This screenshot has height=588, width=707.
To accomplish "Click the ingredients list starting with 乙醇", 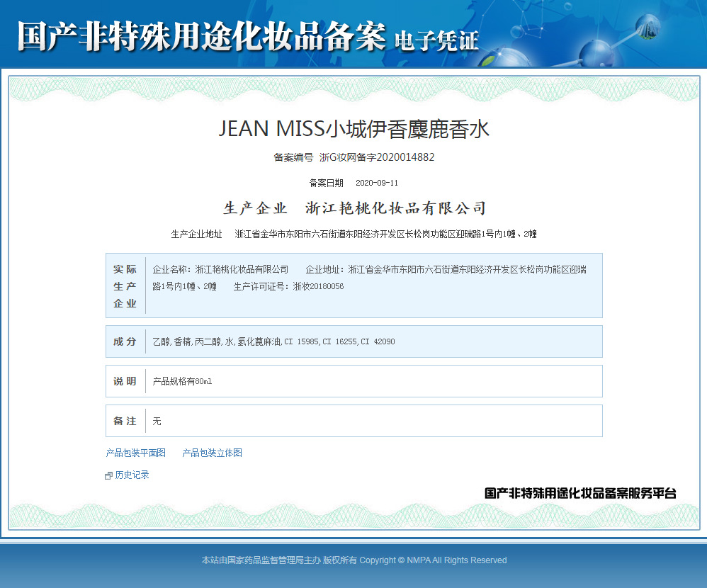I will [x=273, y=341].
